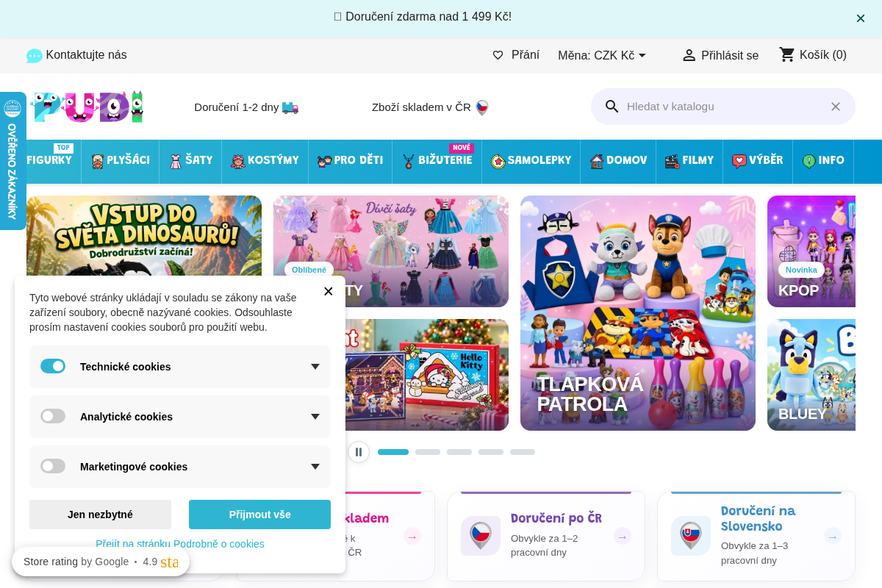The image size is (882, 588).
Task: Toggle the Technické cookies switch
Action: coord(53,366)
